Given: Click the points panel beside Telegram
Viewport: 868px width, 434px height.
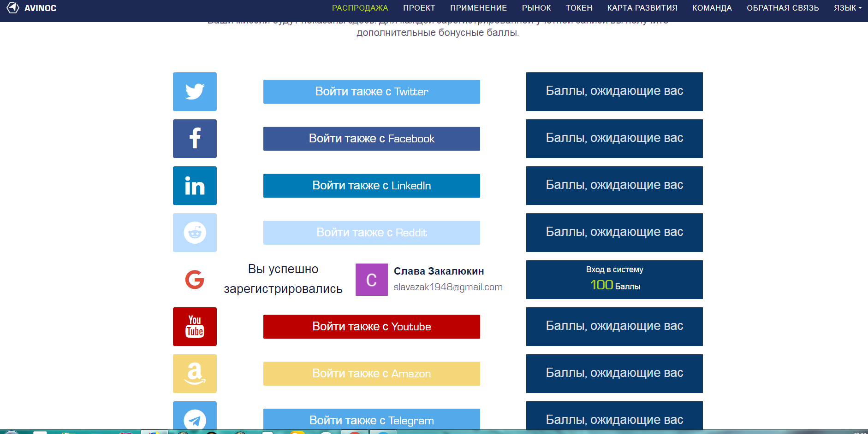Looking at the screenshot, I should point(614,416).
